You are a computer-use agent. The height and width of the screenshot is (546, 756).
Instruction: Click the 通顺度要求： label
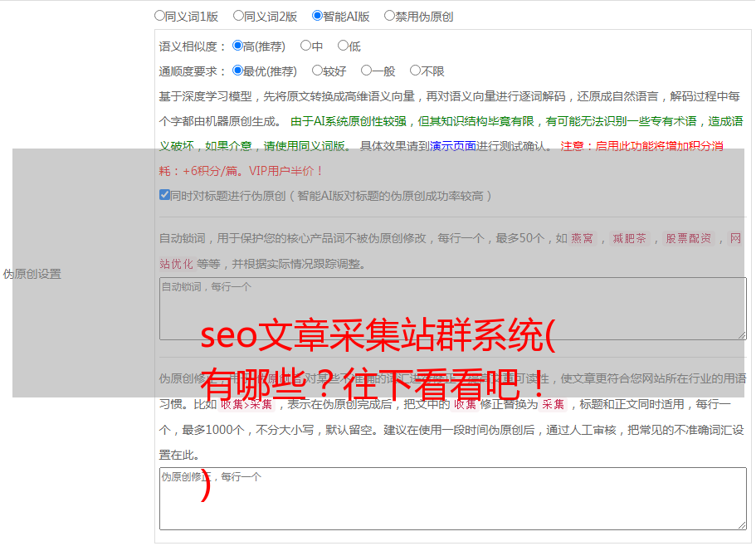click(193, 72)
